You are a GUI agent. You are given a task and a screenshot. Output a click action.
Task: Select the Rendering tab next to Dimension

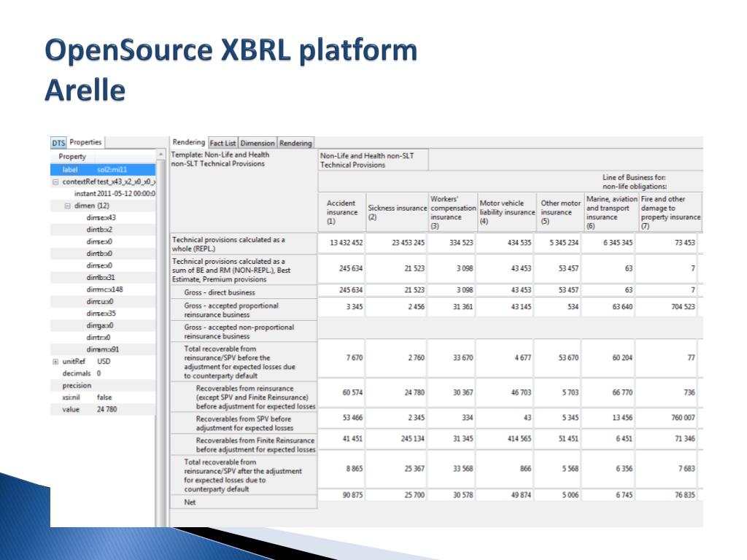click(x=295, y=143)
